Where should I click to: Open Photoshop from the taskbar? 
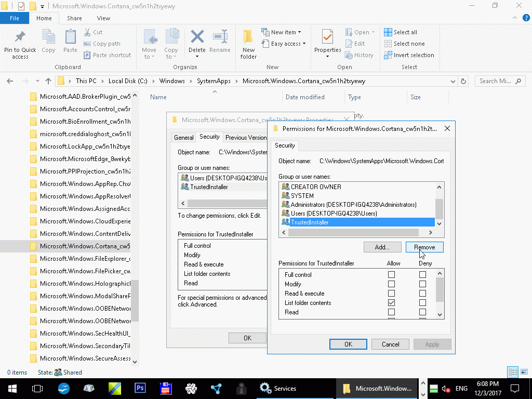pyautogui.click(x=140, y=389)
